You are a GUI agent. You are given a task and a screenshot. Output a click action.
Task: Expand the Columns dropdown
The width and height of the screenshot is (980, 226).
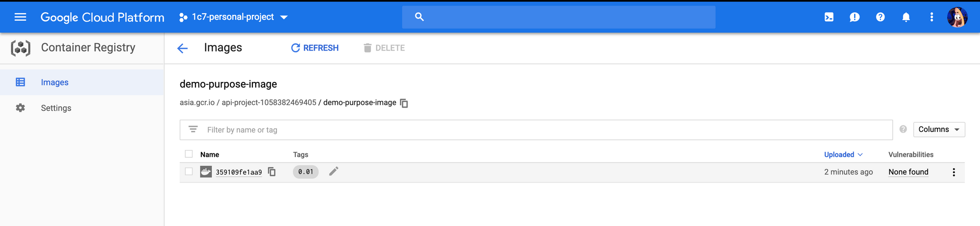(x=938, y=129)
